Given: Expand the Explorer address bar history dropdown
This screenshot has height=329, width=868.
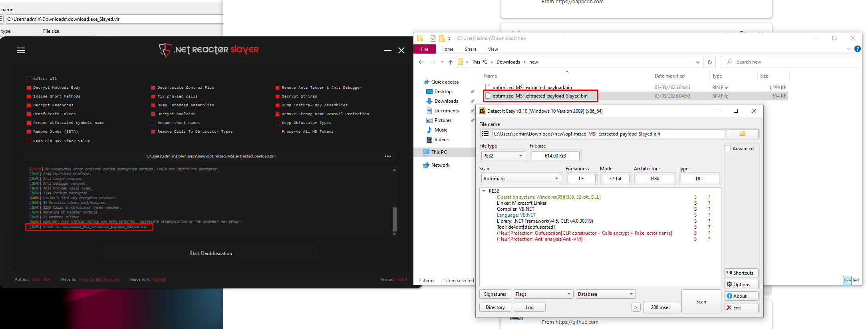Looking at the screenshot, I should pos(698,62).
